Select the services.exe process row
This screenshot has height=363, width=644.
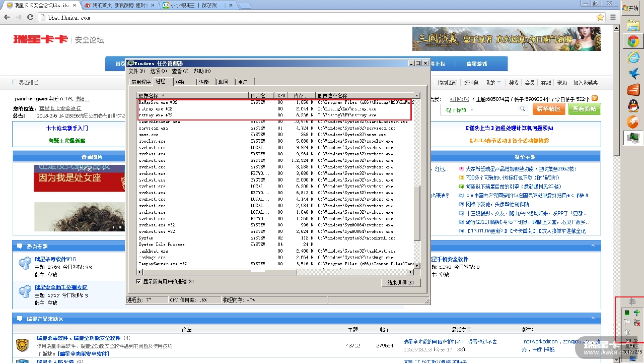click(275, 128)
